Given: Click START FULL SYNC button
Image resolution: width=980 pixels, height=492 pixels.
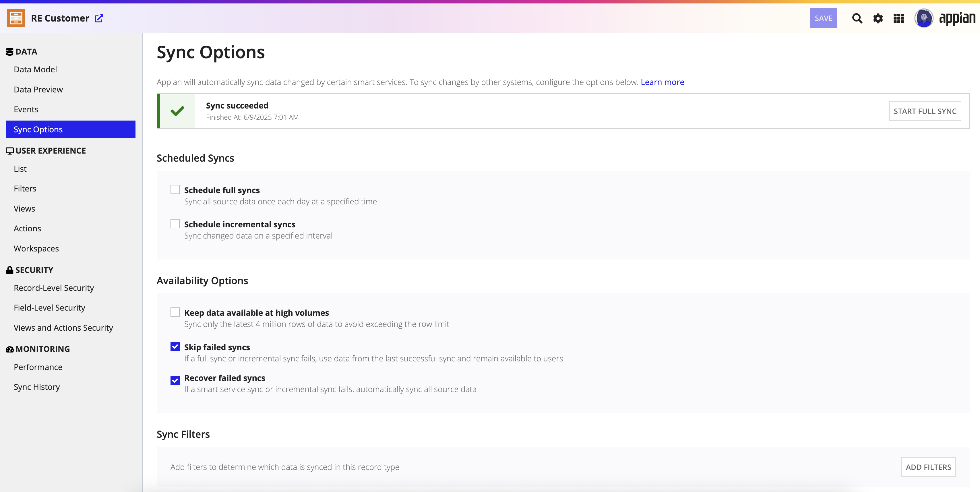Looking at the screenshot, I should (925, 111).
